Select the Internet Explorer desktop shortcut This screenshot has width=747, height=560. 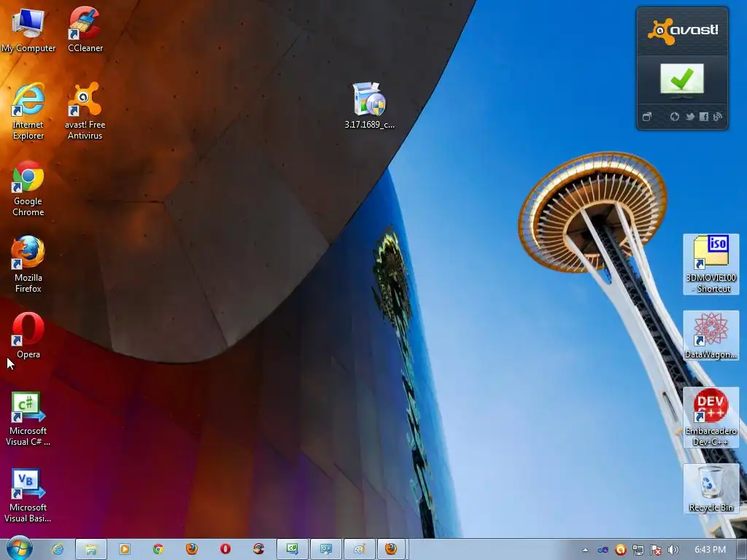coord(28,112)
